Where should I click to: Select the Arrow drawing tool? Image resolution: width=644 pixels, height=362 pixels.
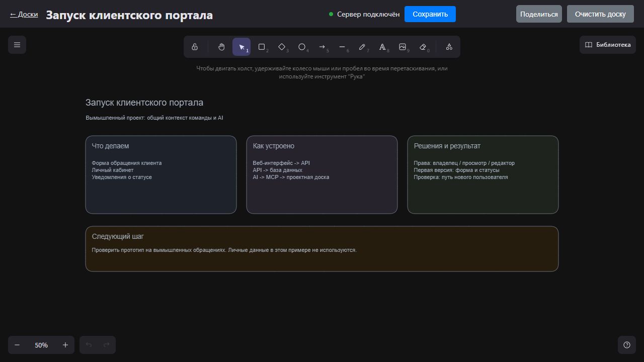322,47
